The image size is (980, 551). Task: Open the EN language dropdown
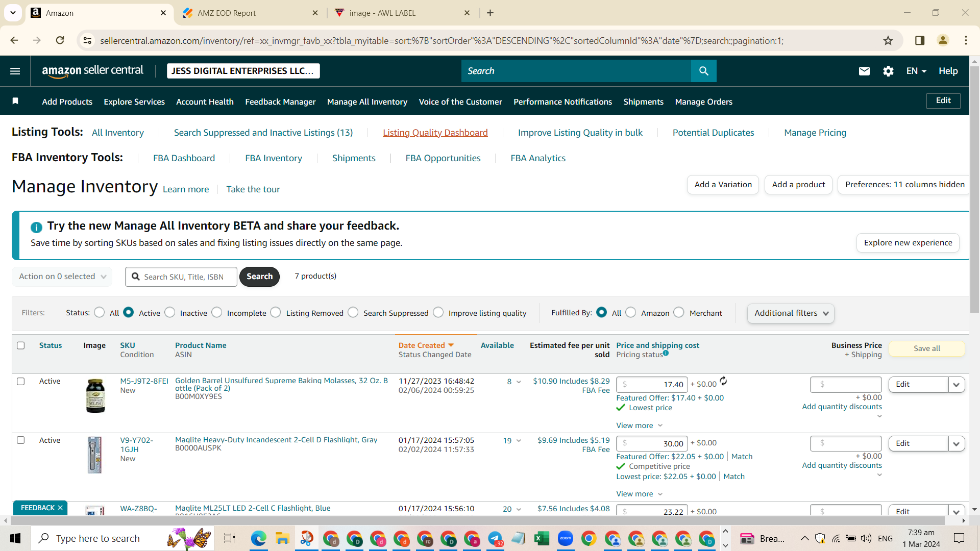pyautogui.click(x=916, y=71)
